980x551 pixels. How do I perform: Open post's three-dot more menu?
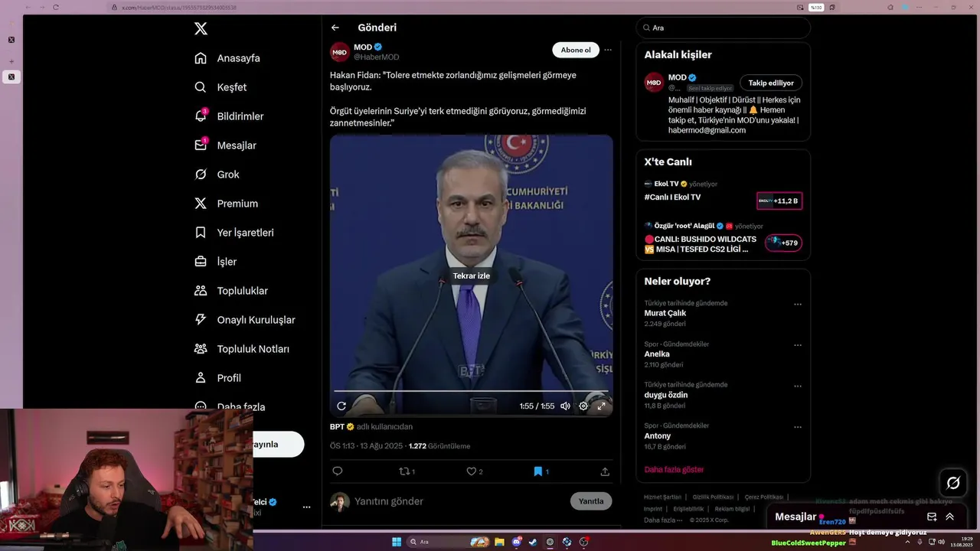click(x=608, y=50)
